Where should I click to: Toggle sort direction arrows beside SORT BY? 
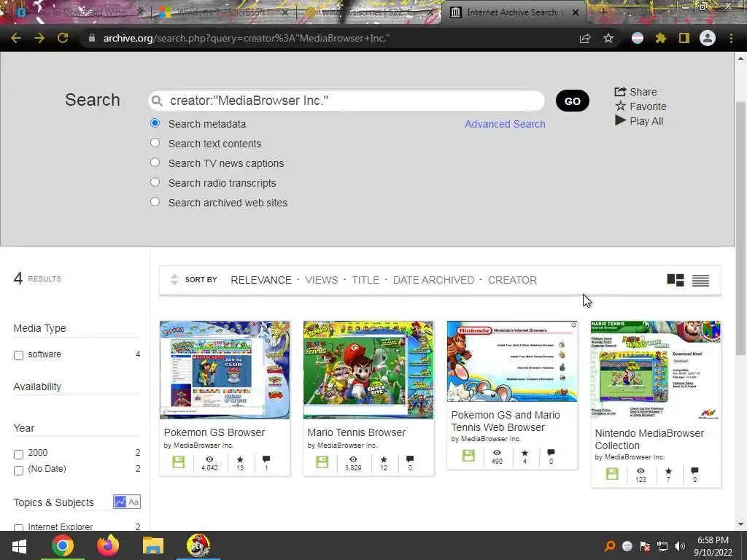[174, 279]
